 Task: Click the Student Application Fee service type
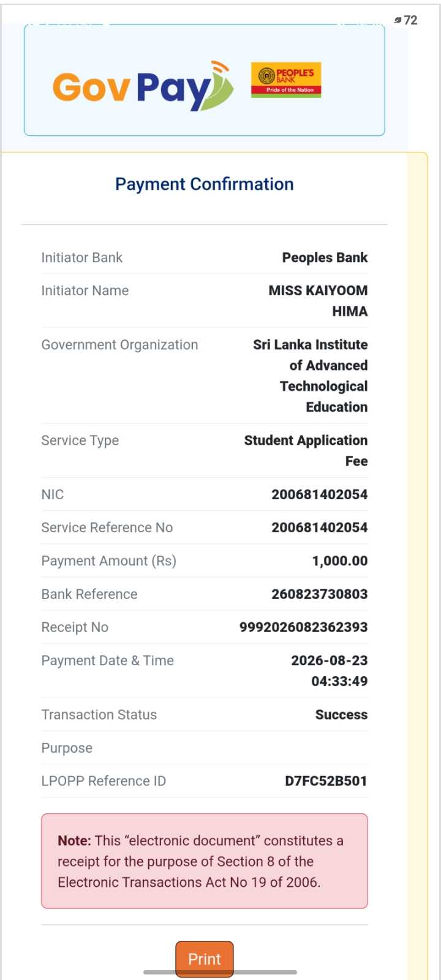306,451
